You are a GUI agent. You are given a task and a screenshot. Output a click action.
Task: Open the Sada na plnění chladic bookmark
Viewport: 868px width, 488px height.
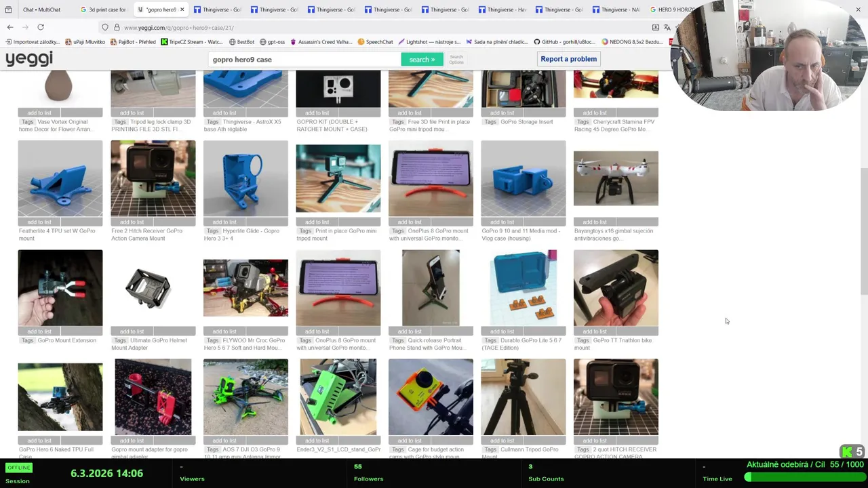(497, 42)
